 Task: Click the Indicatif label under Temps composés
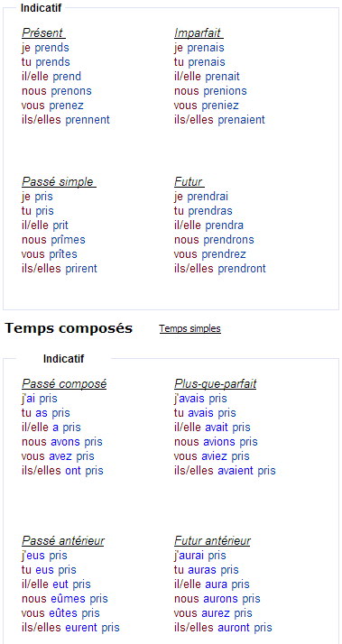pos(63,359)
